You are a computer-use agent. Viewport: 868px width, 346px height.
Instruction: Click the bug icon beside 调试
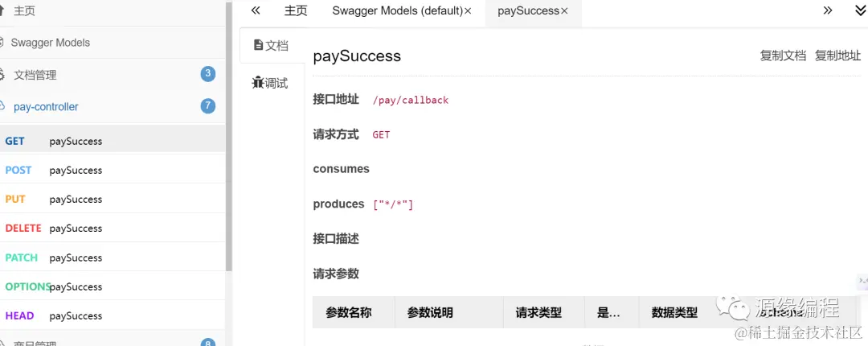click(x=258, y=83)
